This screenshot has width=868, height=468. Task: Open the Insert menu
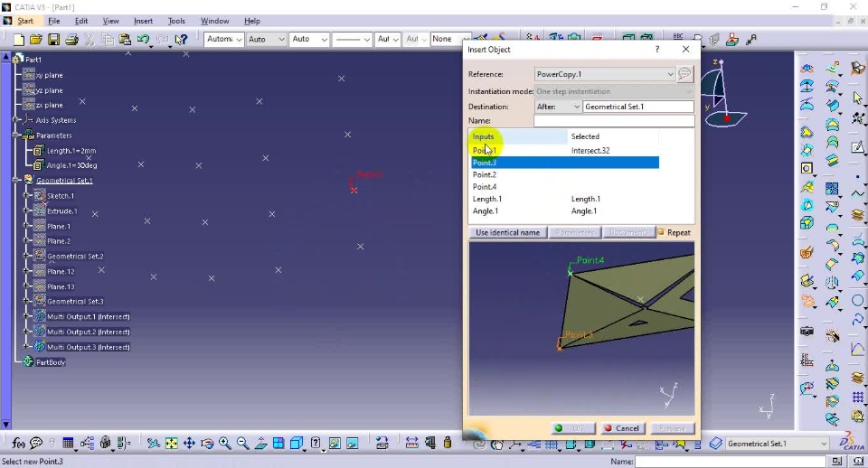[x=143, y=21]
